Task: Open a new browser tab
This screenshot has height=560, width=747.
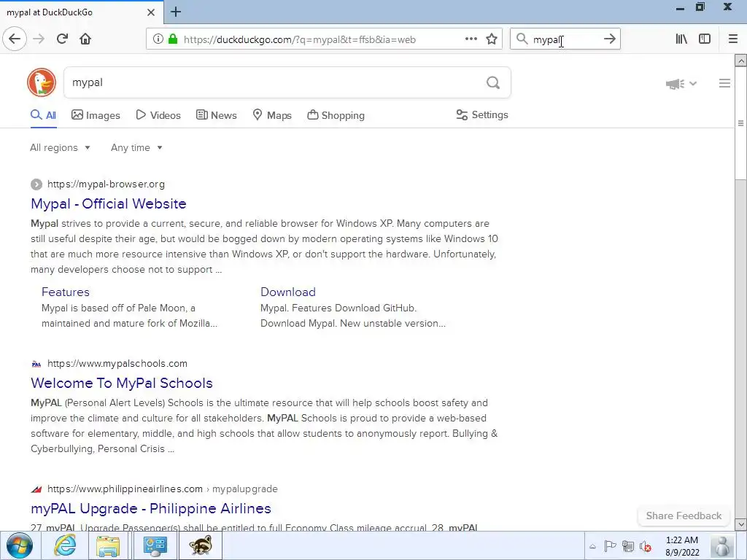Action: coord(176,12)
